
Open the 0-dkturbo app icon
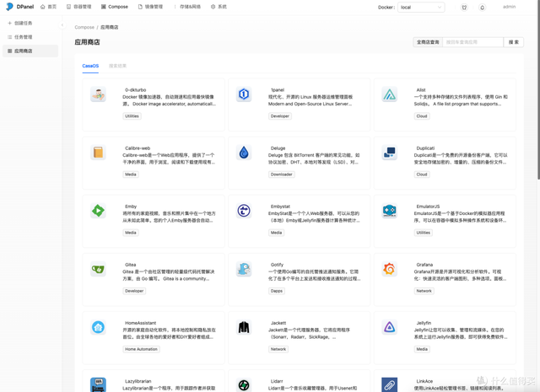click(98, 94)
